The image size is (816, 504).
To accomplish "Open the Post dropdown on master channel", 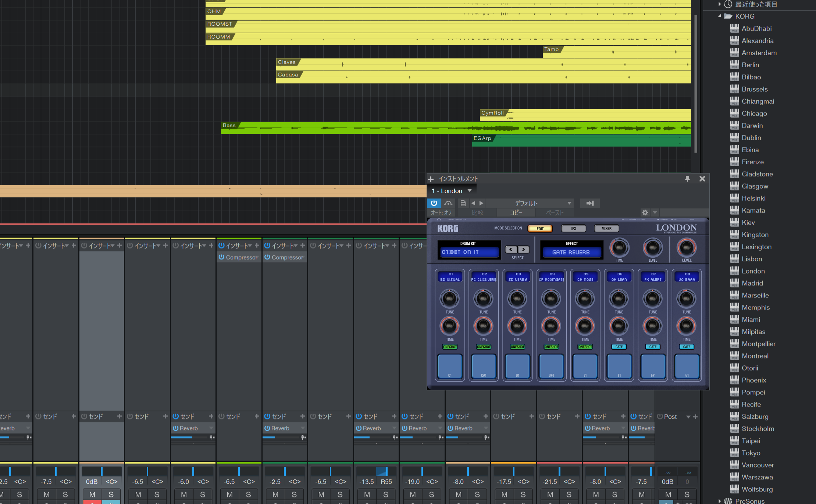I will point(688,417).
